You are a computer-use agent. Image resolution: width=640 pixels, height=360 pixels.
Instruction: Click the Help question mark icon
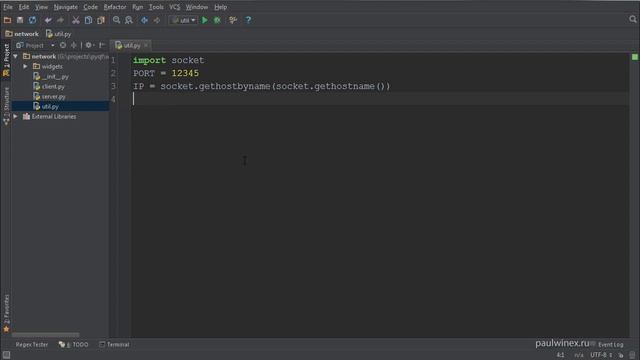tap(248, 20)
